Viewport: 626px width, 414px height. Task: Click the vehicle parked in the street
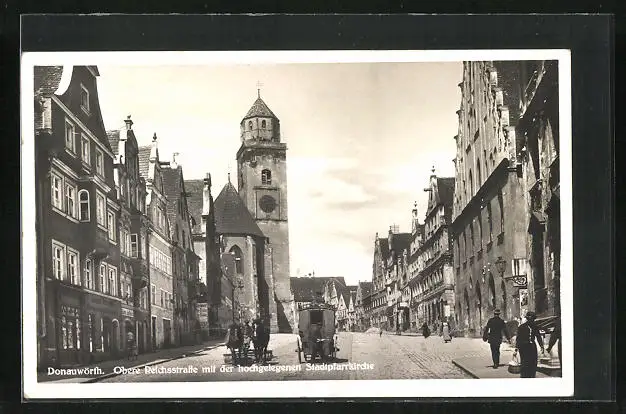(317, 332)
